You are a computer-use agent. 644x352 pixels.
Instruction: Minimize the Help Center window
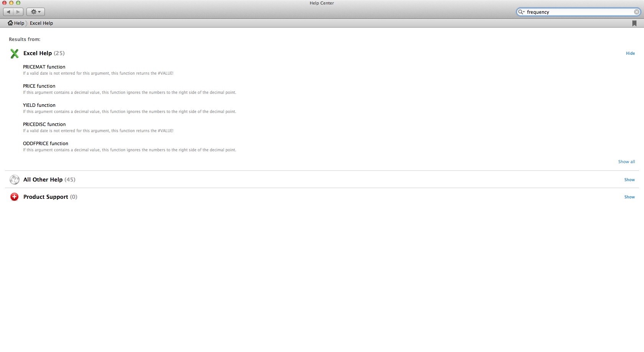click(11, 3)
